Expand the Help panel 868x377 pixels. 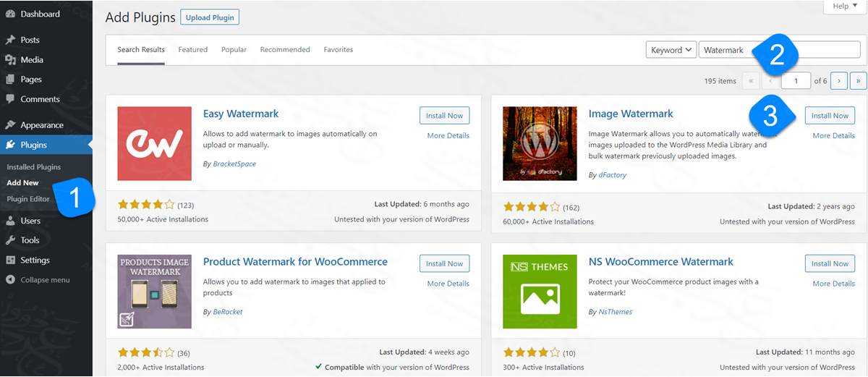coord(845,6)
